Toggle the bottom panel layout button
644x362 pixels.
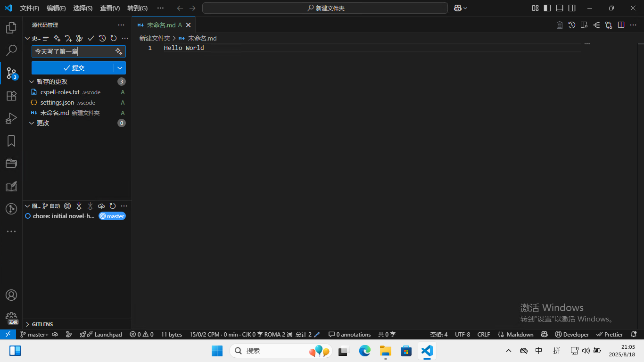[x=560, y=8]
